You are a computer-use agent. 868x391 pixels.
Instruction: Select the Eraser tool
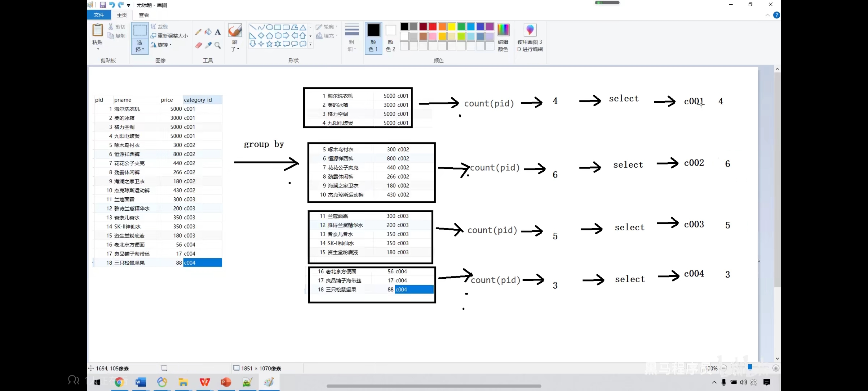pos(198,45)
